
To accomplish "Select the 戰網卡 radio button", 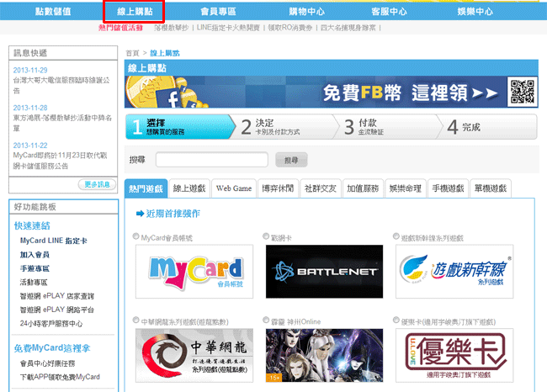I will (x=266, y=236).
